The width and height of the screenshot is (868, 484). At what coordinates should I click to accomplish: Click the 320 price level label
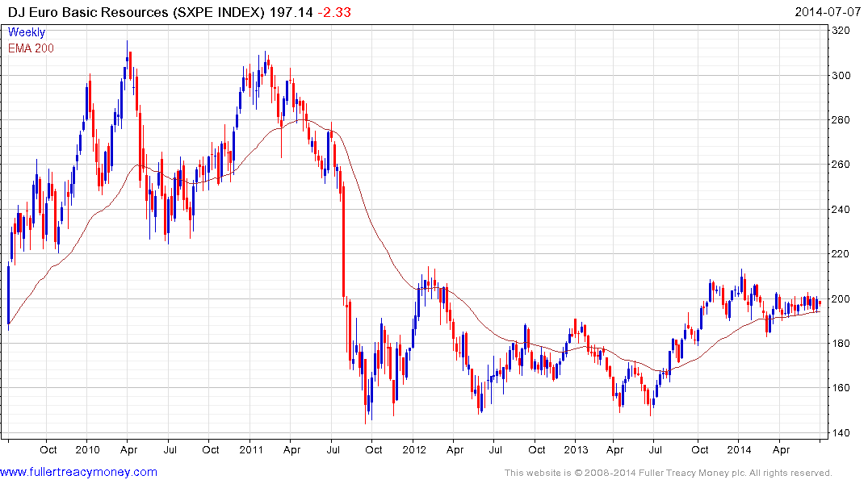coord(841,31)
